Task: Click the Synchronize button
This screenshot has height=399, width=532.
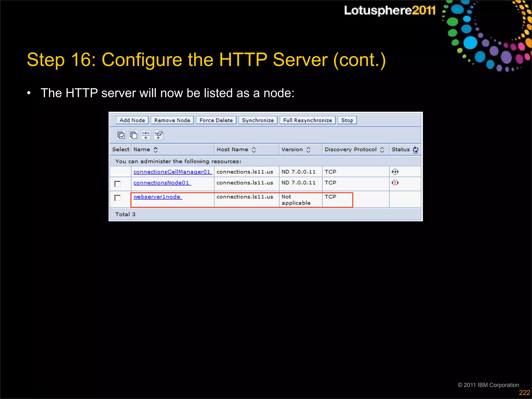Action: click(x=258, y=120)
